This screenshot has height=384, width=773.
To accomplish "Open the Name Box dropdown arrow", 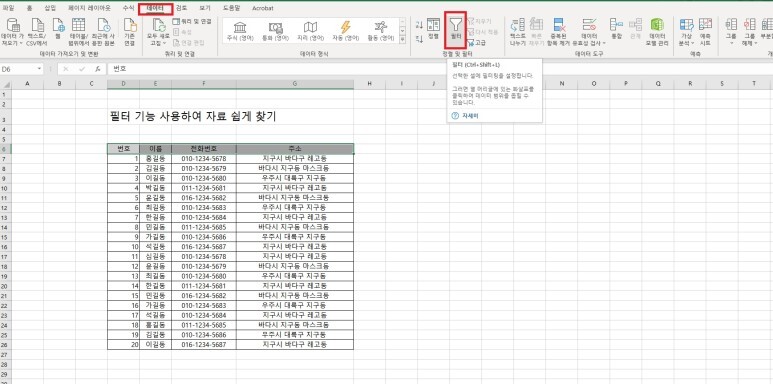I will pos(39,70).
